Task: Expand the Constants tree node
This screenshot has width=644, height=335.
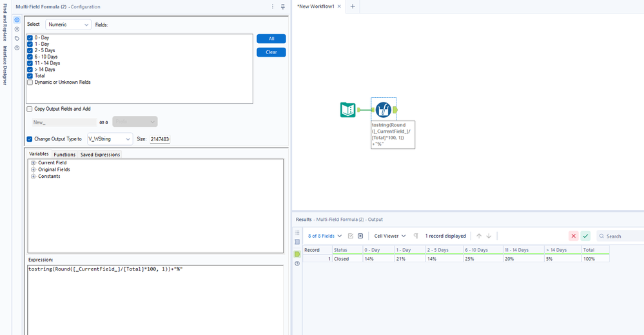Action: click(x=34, y=177)
